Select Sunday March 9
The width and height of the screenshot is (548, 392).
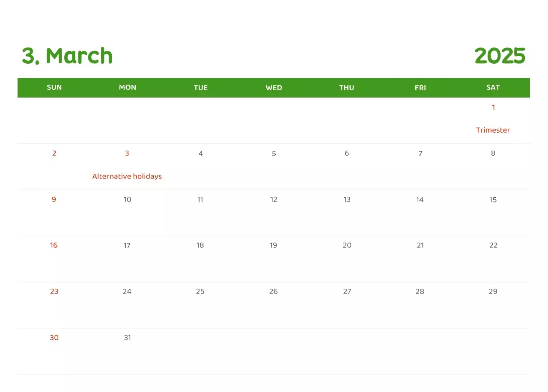pyautogui.click(x=54, y=199)
